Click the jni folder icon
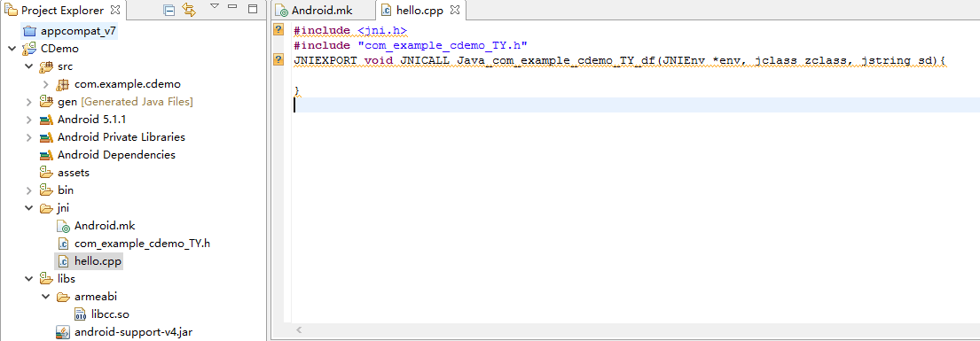 click(46, 207)
